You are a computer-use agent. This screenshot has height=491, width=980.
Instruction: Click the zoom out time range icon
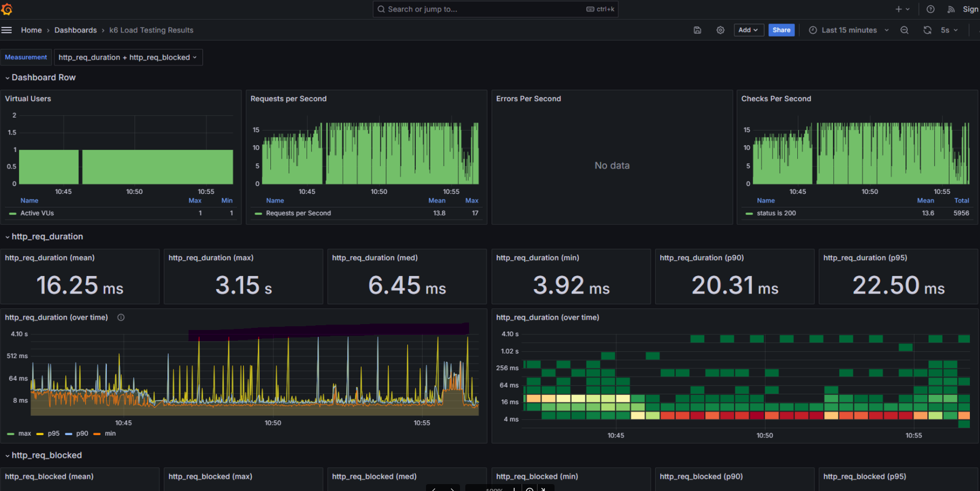click(905, 30)
